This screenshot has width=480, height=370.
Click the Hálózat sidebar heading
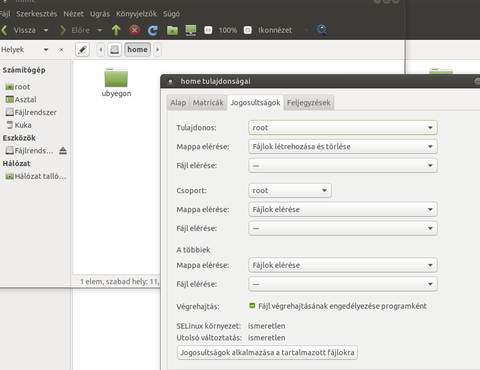pyautogui.click(x=16, y=163)
